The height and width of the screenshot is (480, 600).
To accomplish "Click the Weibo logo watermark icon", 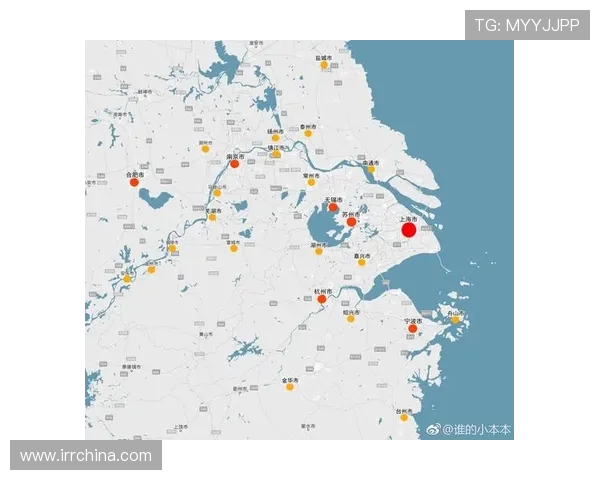I will (434, 429).
